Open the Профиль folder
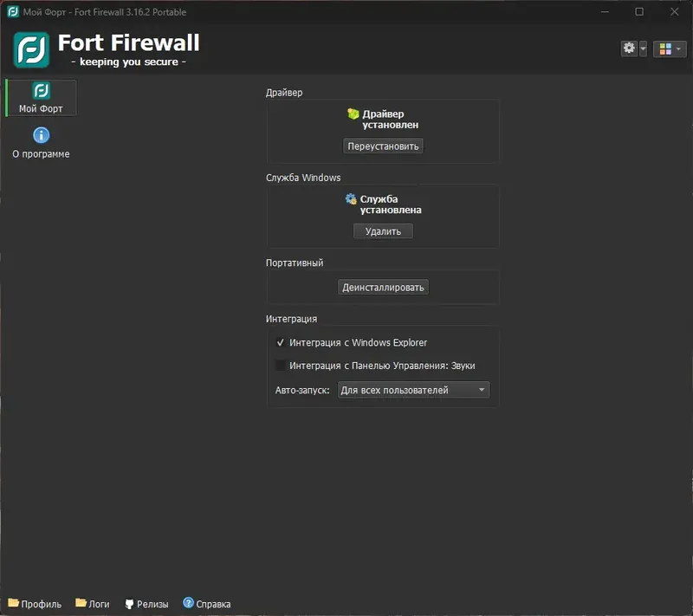This screenshot has width=693, height=616. pyautogui.click(x=35, y=604)
